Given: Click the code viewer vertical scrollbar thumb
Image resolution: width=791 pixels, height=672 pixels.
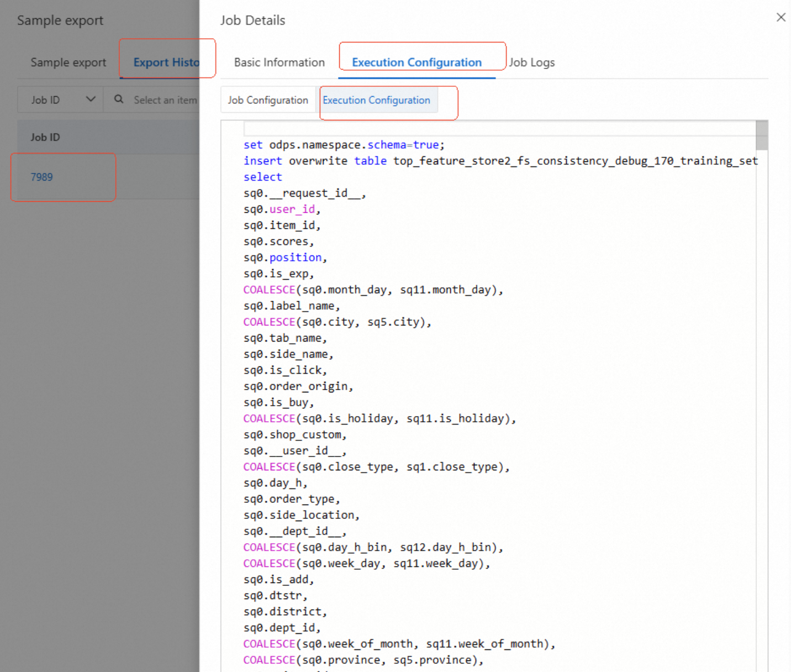Looking at the screenshot, I should point(762,135).
